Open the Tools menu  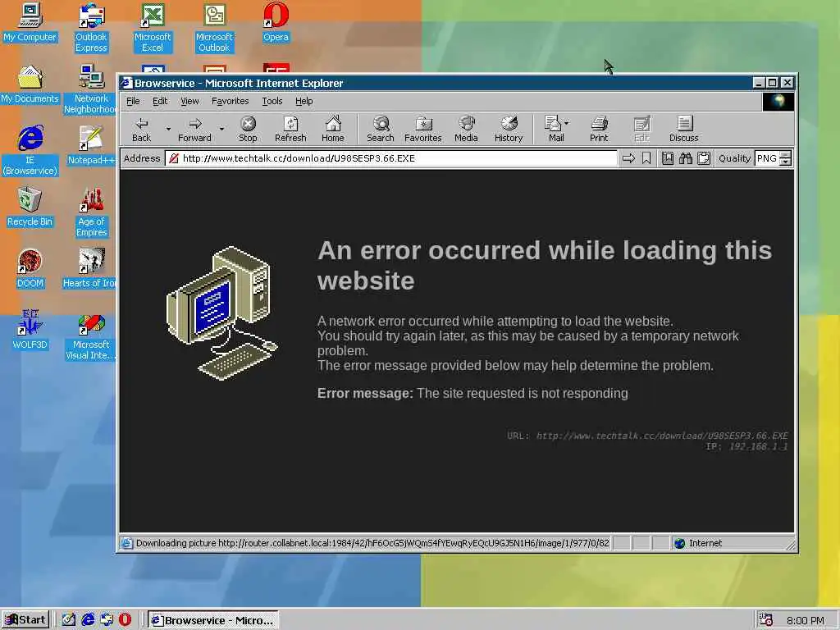click(272, 101)
